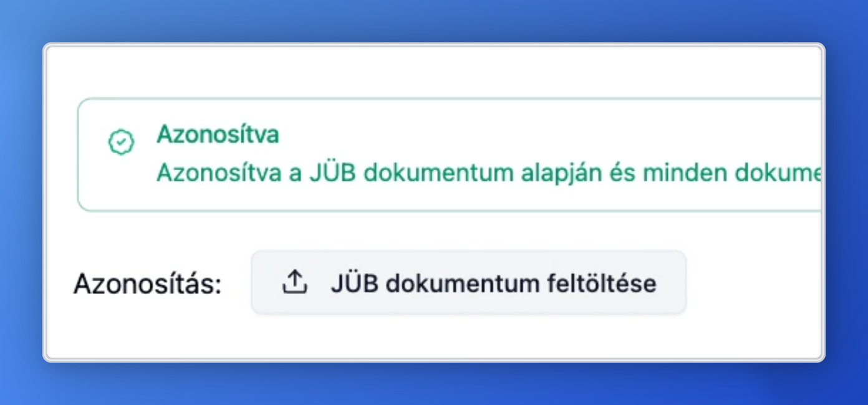Click the left border of the success alert
The width and height of the screenshot is (868, 405).
78,155
